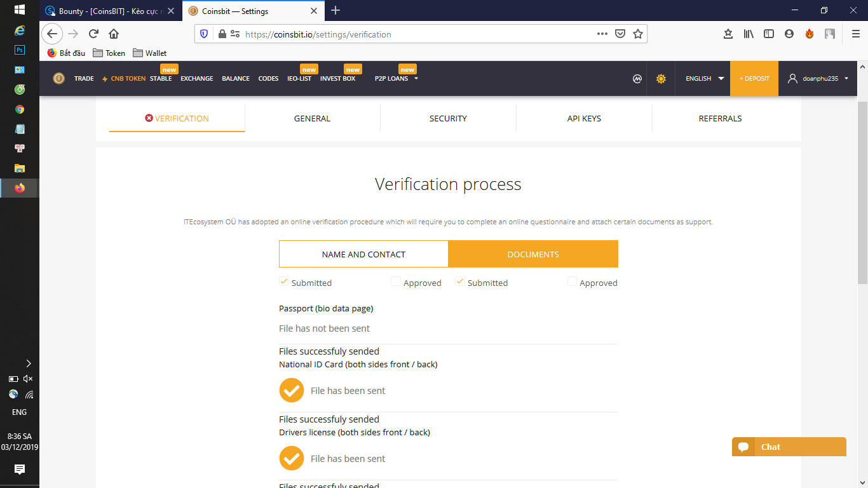Expand the P2P LOANS dropdown
The width and height of the screenshot is (868, 488).
click(x=416, y=79)
